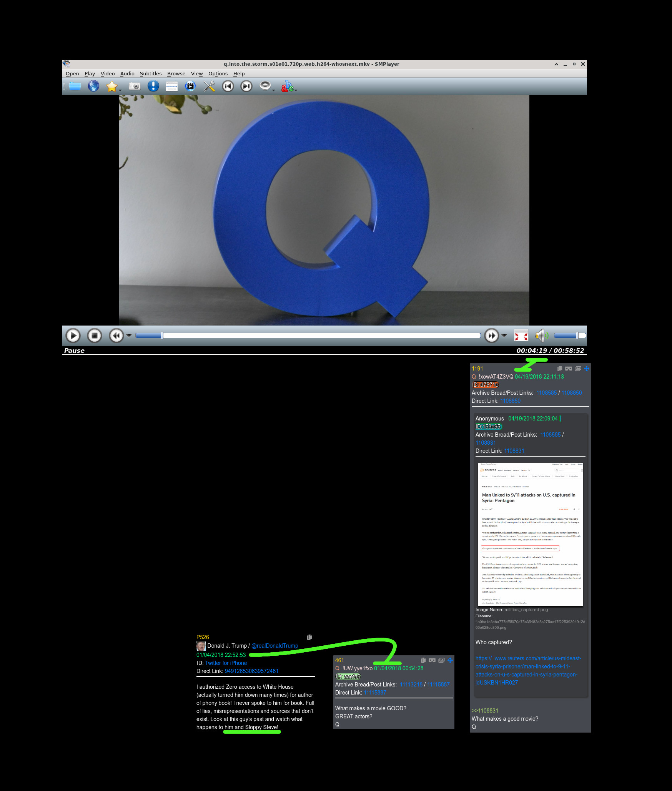Click the image icon in post 461

[x=441, y=660]
